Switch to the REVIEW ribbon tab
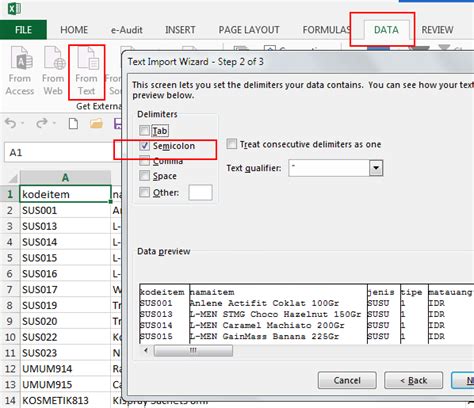This screenshot has width=474, height=408. pyautogui.click(x=437, y=30)
